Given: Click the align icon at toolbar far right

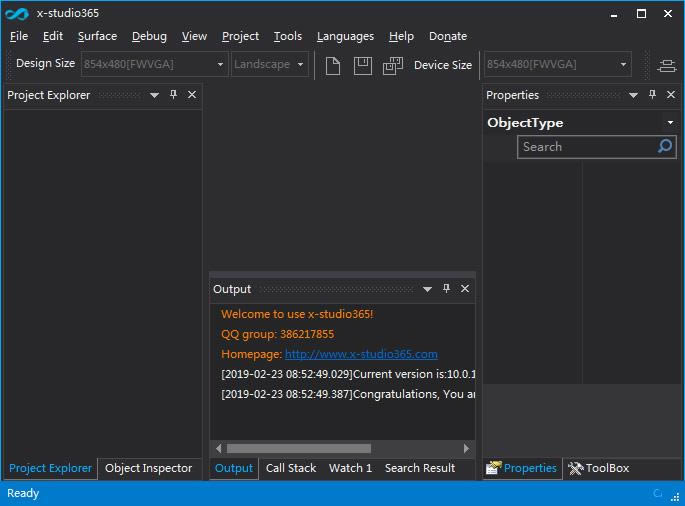Looking at the screenshot, I should click(667, 66).
